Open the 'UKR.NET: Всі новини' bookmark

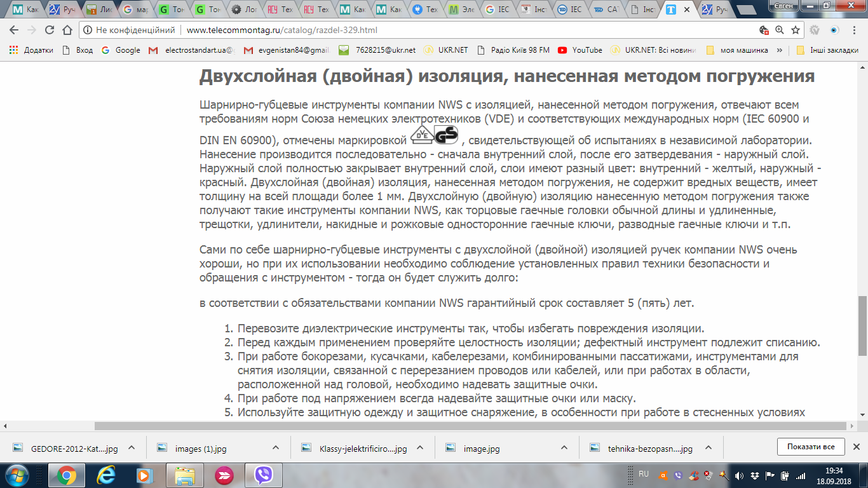(x=653, y=50)
